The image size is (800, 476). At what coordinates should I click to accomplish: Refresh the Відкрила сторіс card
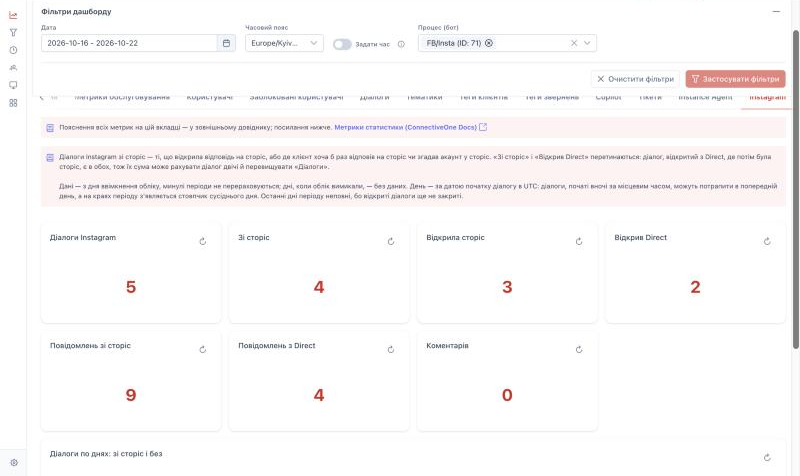pos(579,241)
